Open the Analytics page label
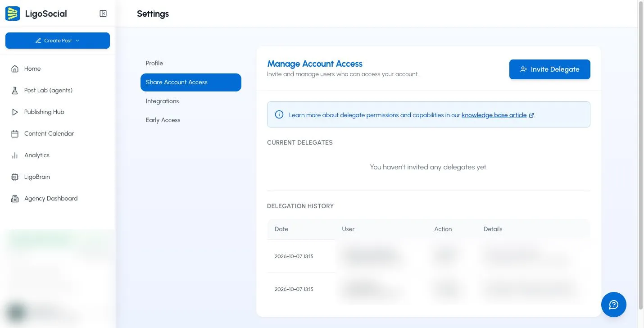 pos(37,155)
